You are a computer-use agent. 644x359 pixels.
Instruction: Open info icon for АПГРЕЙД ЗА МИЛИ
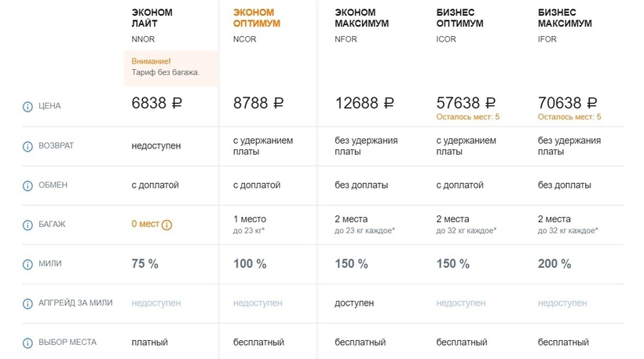tap(27, 303)
